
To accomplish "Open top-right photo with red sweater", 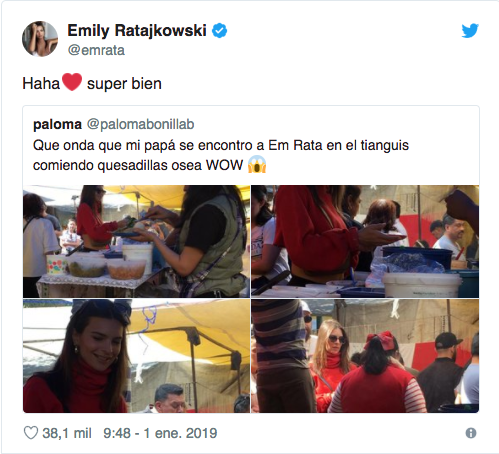I will [365, 241].
